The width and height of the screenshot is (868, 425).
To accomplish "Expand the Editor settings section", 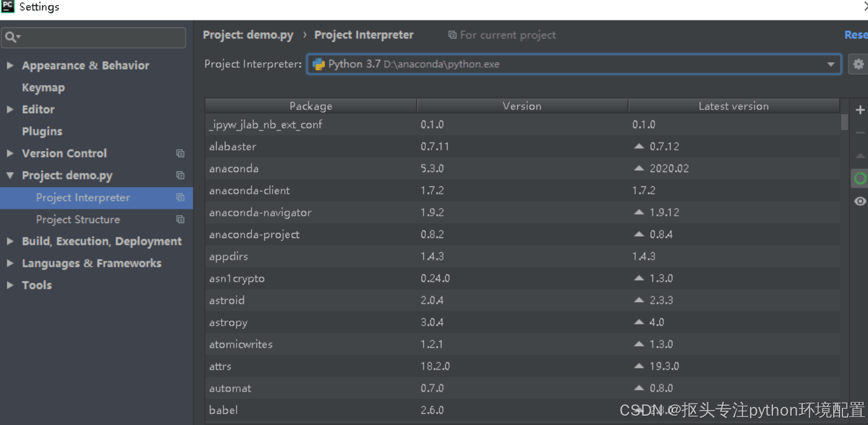I will (x=10, y=109).
